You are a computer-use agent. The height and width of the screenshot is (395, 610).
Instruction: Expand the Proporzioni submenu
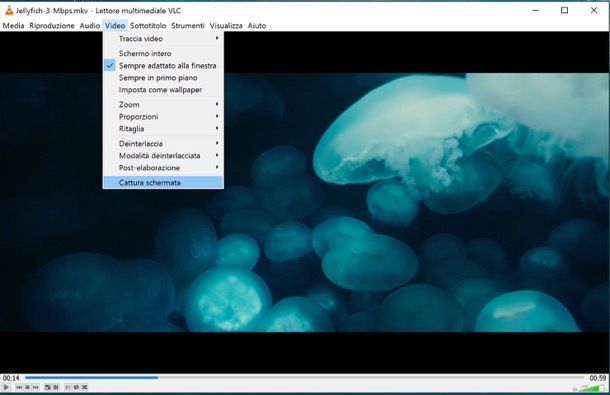(163, 116)
